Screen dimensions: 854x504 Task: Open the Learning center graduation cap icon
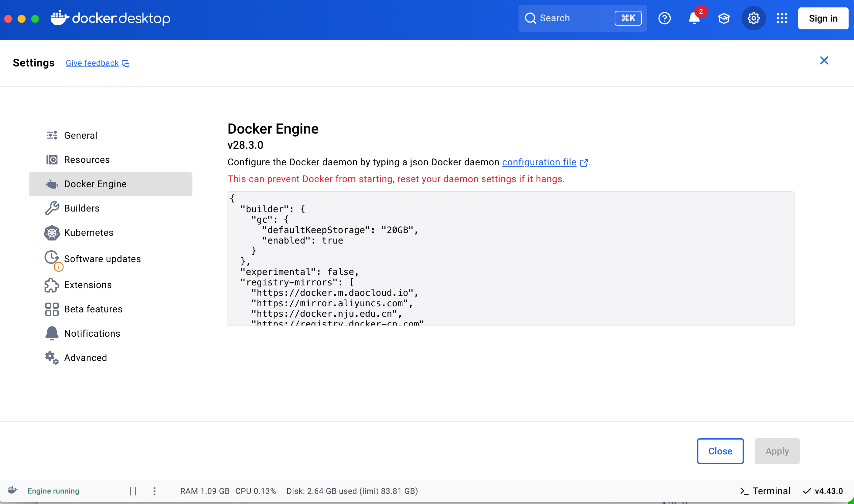(x=724, y=18)
